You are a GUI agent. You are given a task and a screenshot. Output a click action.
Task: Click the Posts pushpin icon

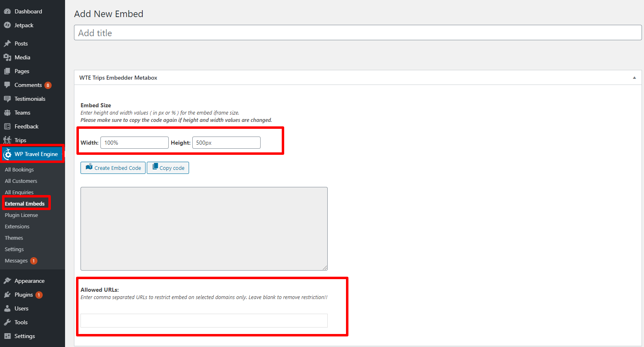pyautogui.click(x=7, y=43)
